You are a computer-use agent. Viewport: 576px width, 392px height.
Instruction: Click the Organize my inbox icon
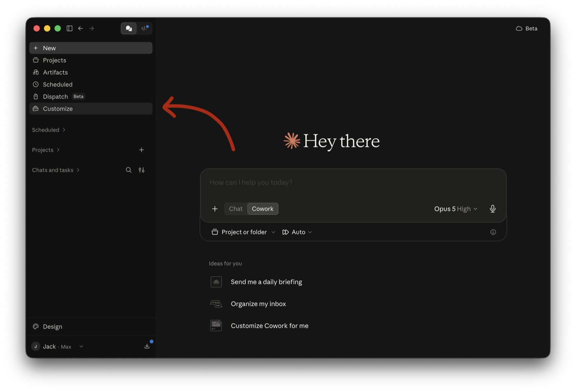click(x=216, y=304)
